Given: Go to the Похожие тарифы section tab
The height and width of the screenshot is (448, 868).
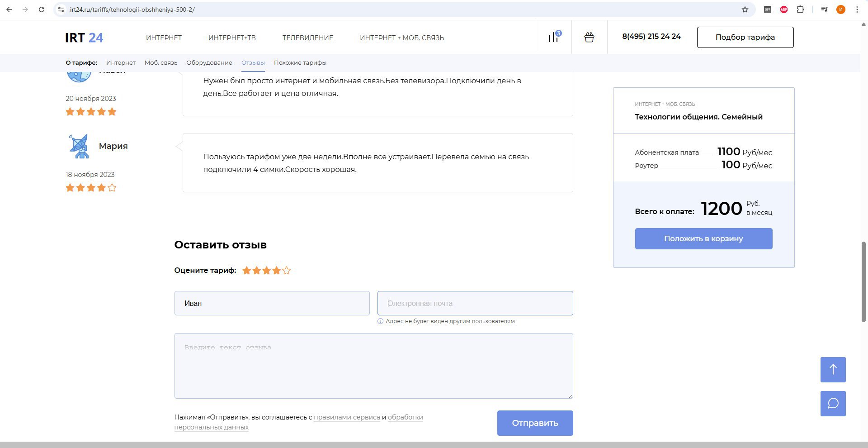Looking at the screenshot, I should coord(300,63).
